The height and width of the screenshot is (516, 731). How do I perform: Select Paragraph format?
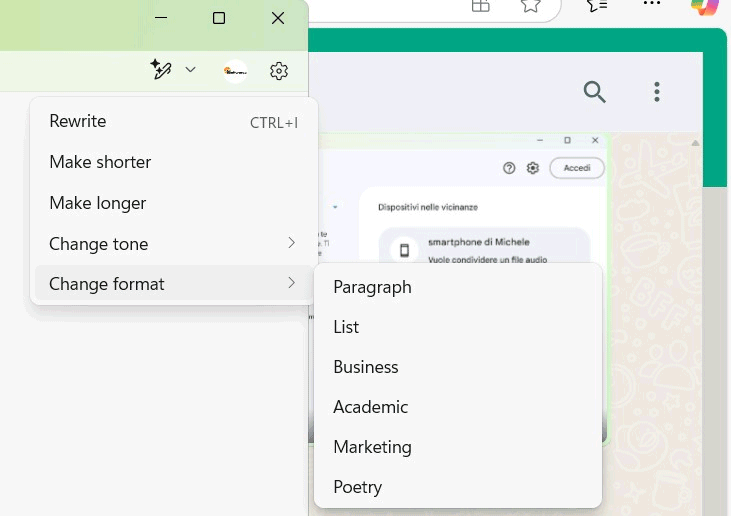(x=372, y=287)
